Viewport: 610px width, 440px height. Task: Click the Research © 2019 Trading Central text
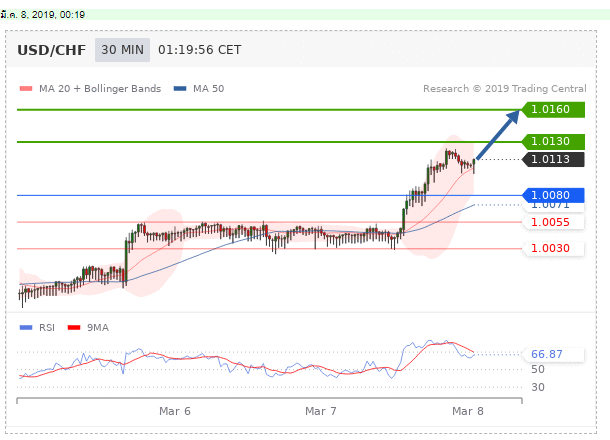click(505, 89)
